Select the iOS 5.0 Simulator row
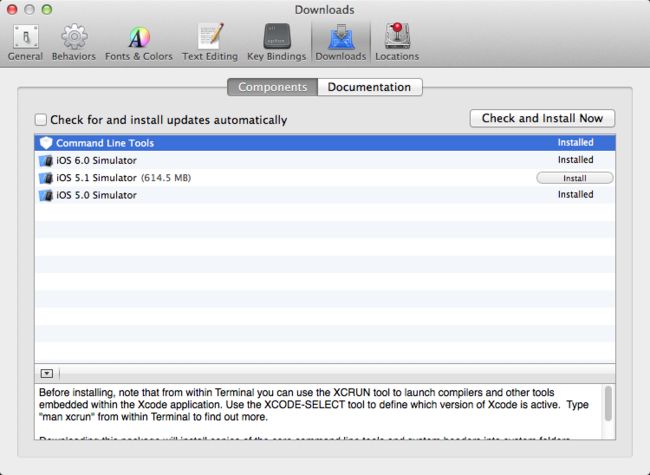This screenshot has width=650, height=475. click(325, 195)
